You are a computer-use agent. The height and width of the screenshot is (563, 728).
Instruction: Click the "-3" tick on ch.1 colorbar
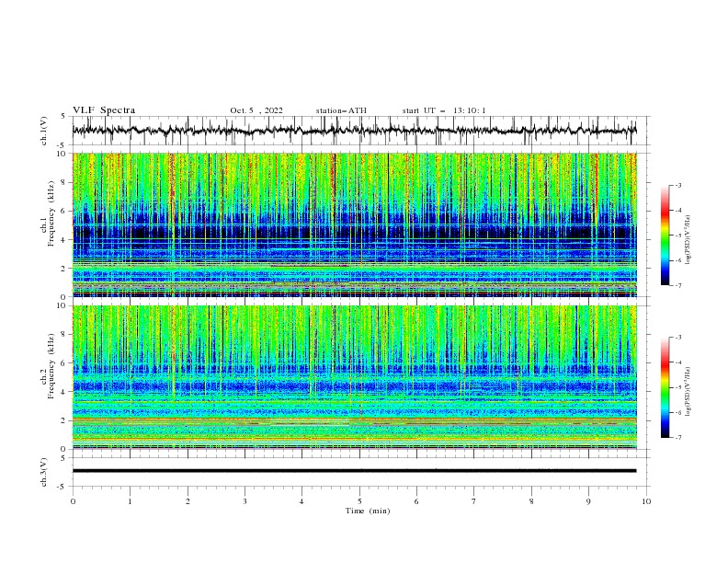point(678,185)
